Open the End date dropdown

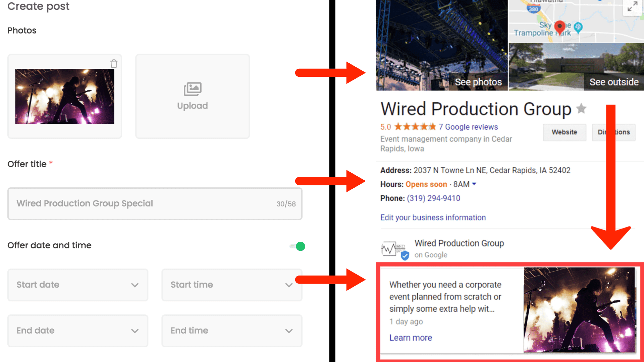click(78, 331)
